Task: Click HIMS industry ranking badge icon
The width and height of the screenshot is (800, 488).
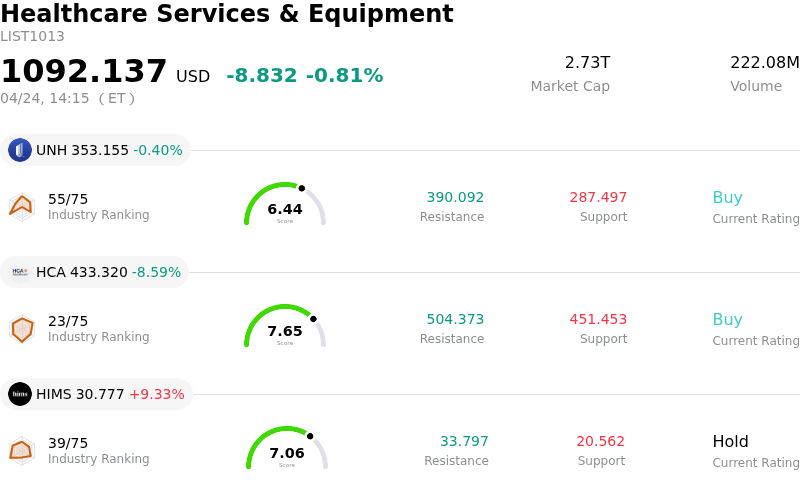Action: (x=21, y=450)
